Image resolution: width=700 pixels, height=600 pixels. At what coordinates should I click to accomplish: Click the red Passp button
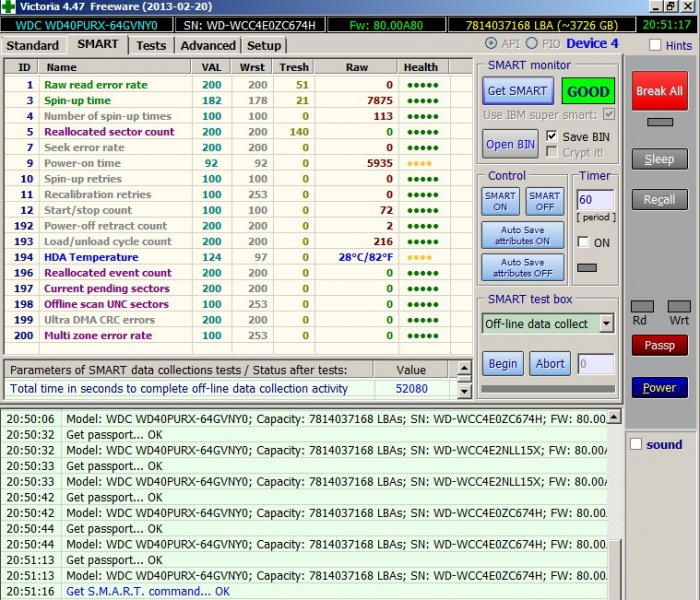coord(659,345)
